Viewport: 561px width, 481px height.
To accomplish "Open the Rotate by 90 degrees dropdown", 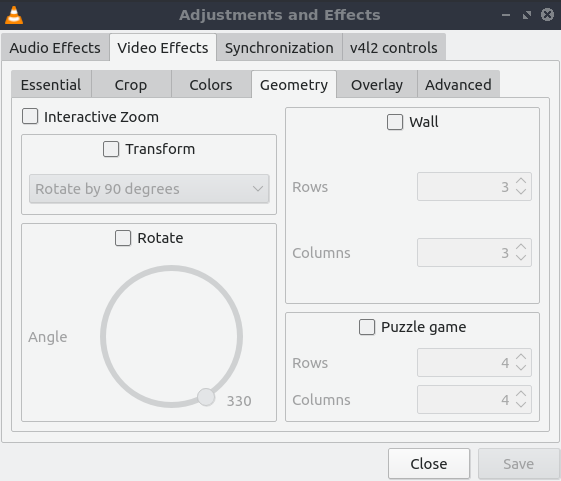I will (x=149, y=189).
